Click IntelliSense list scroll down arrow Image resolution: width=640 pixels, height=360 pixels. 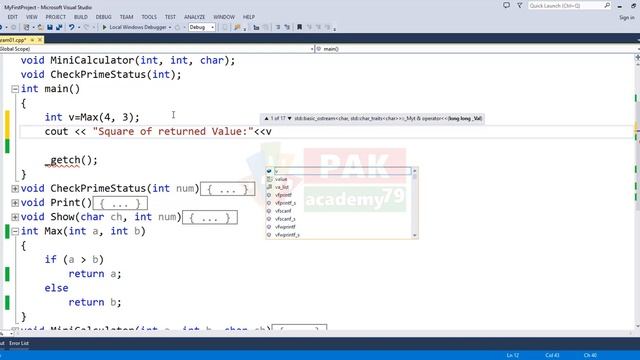(x=415, y=236)
